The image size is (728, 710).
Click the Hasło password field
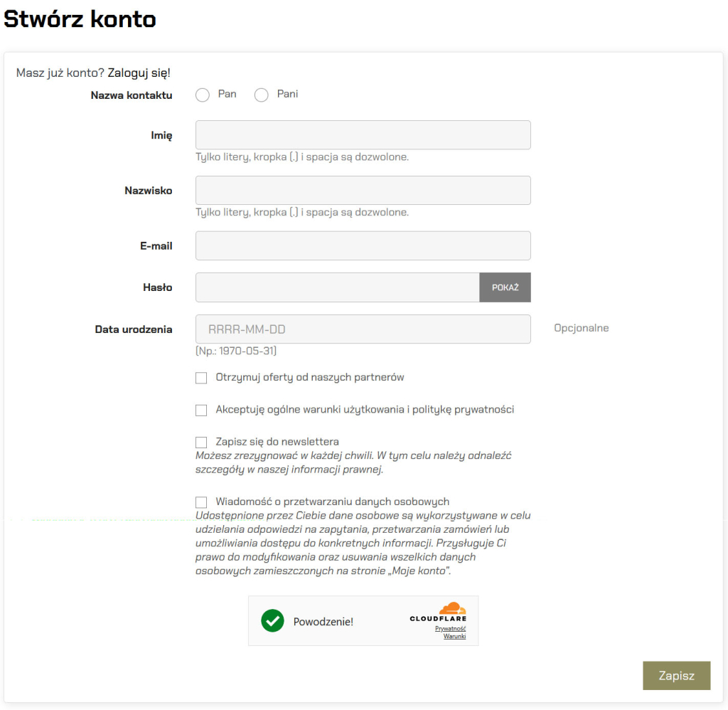point(337,287)
